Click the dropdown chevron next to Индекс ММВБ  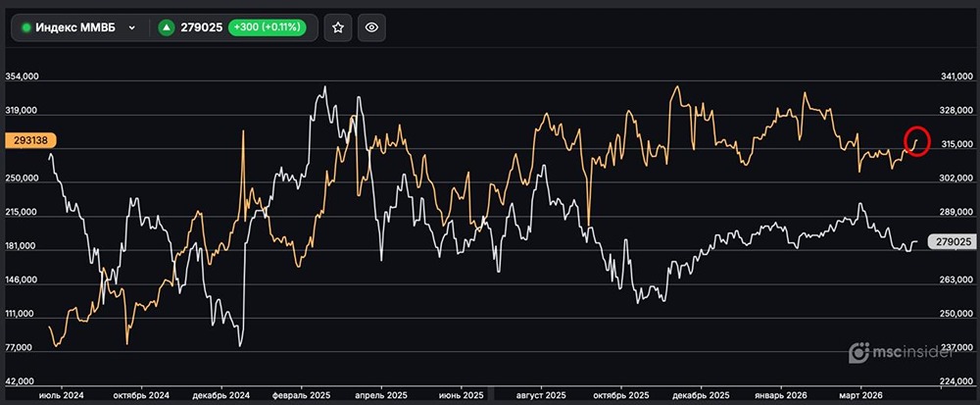point(132,27)
